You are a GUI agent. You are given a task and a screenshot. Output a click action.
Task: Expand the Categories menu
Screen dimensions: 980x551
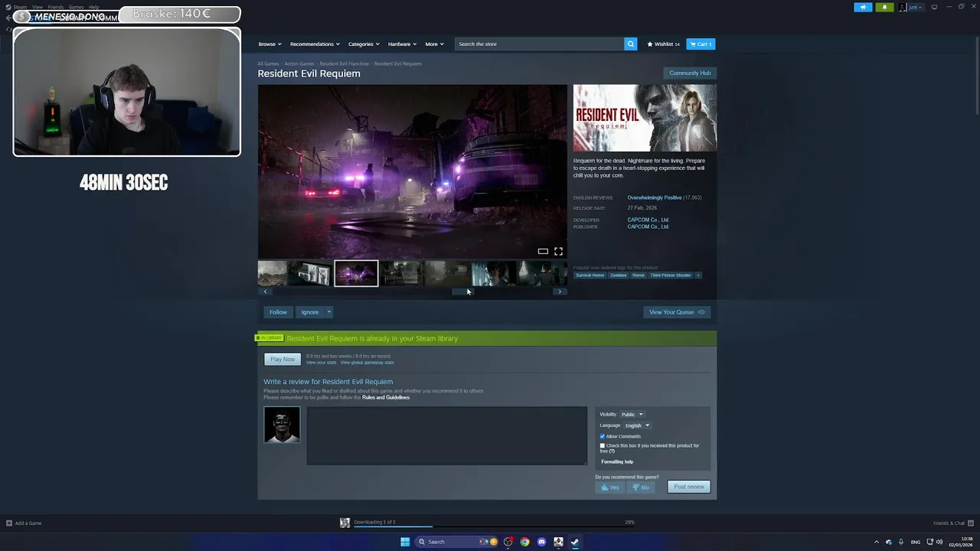click(x=364, y=44)
